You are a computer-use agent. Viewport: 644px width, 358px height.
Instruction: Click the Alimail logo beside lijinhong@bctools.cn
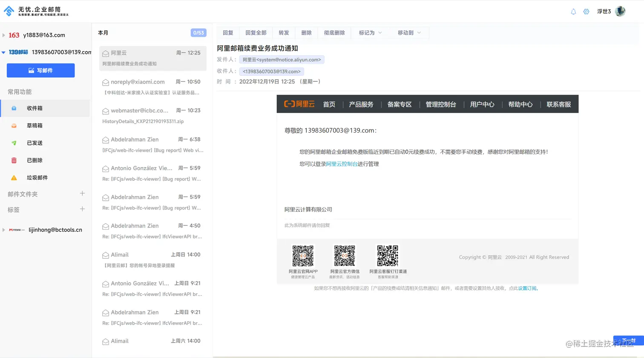pos(17,230)
